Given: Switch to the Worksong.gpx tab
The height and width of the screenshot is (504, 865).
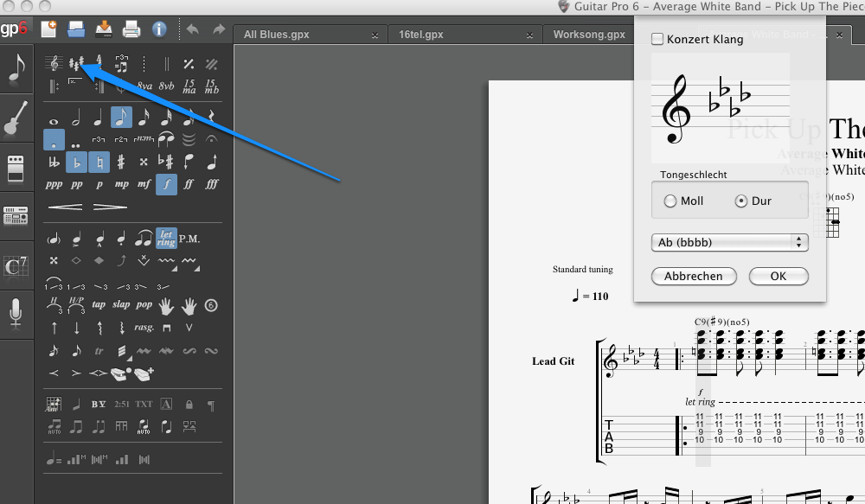Looking at the screenshot, I should (589, 35).
